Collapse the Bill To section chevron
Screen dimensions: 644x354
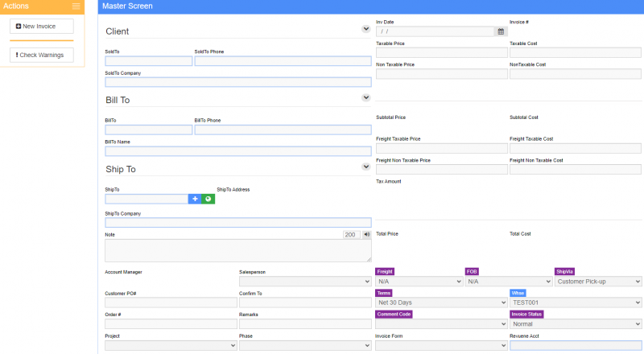click(366, 97)
